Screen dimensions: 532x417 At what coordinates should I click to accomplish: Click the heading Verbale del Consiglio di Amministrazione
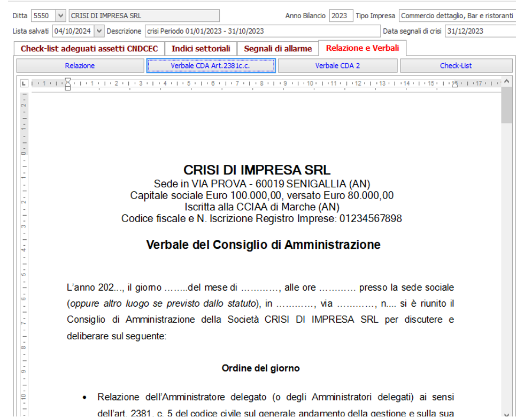point(263,245)
